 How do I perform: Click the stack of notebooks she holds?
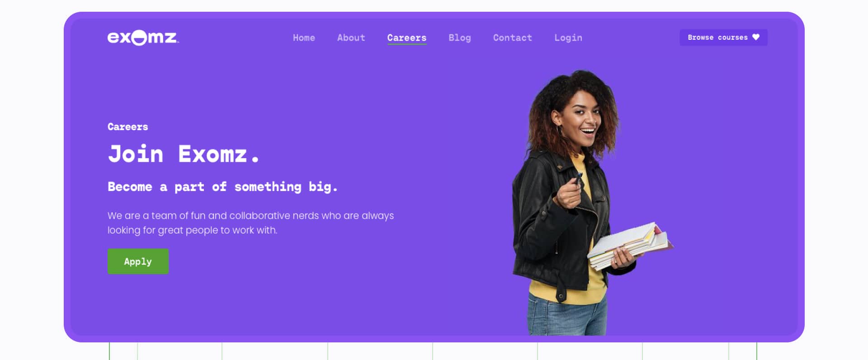[631, 246]
